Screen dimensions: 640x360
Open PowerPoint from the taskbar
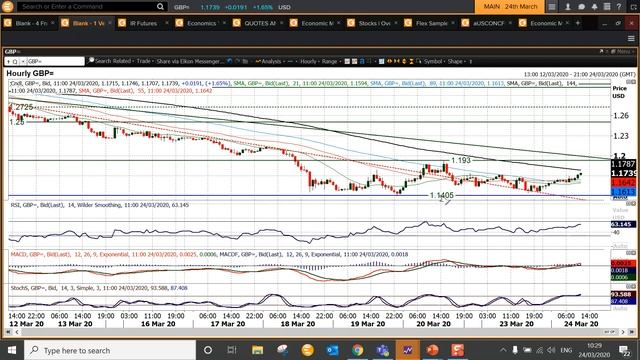(432, 350)
